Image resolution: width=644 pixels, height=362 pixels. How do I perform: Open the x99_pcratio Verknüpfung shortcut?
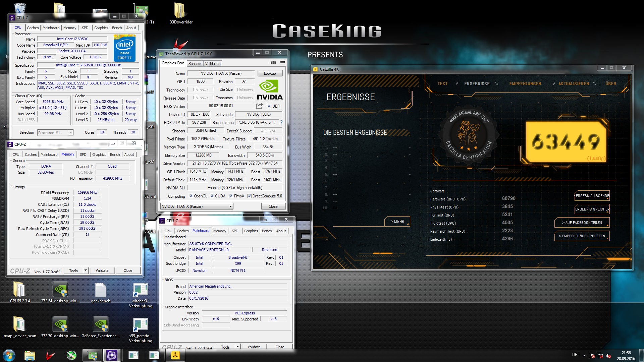tap(140, 325)
